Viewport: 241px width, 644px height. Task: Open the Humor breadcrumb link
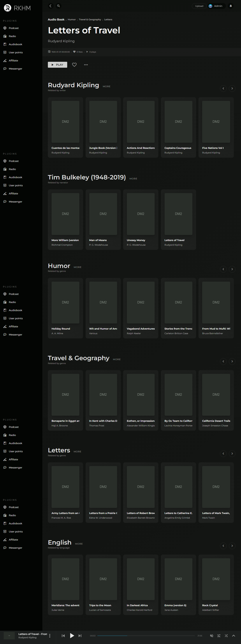(x=72, y=20)
